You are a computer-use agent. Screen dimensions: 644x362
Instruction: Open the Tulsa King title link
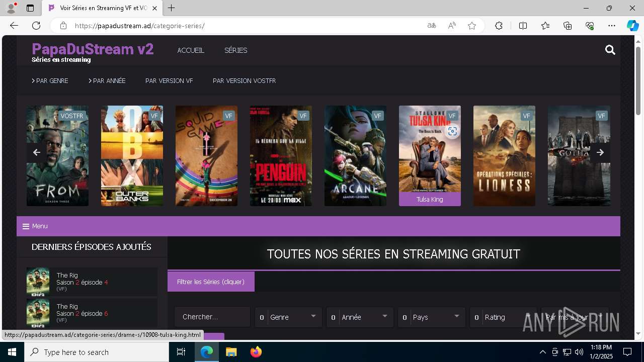point(430,199)
